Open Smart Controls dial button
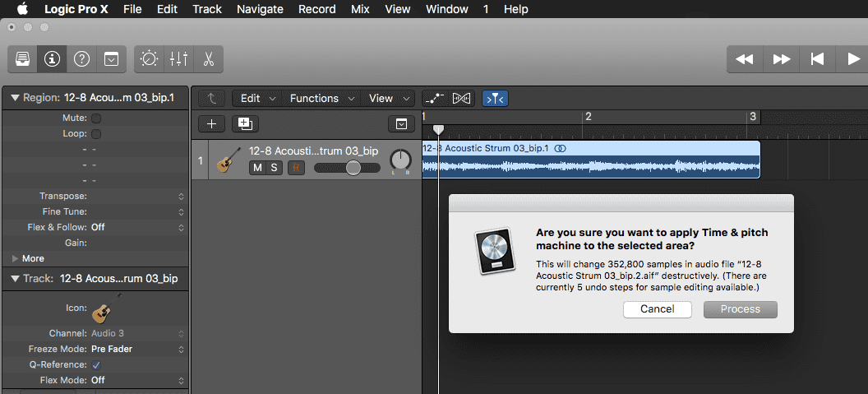 [150, 58]
